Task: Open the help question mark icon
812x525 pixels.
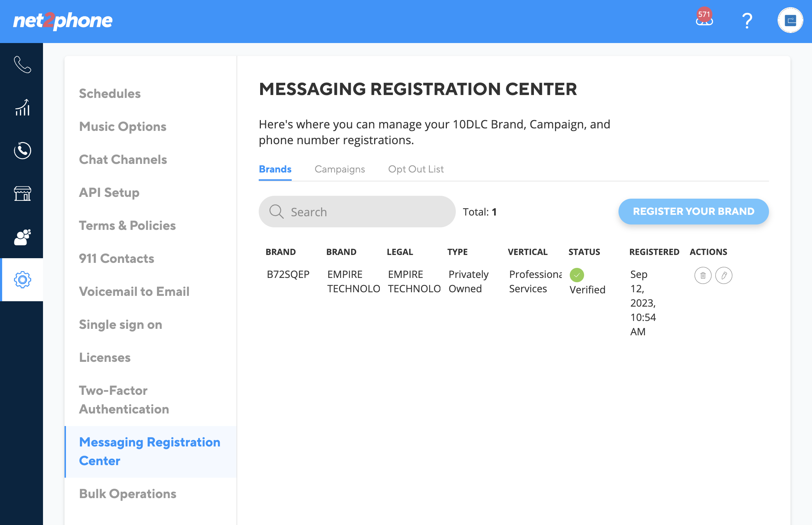Action: coord(747,21)
